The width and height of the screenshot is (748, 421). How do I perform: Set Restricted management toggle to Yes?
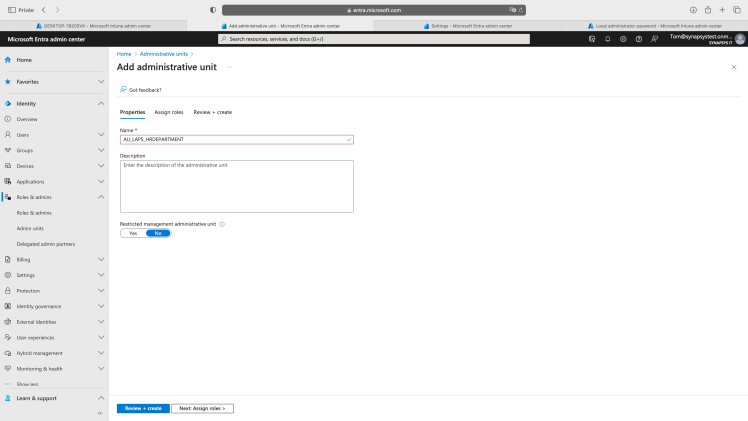pyautogui.click(x=133, y=233)
